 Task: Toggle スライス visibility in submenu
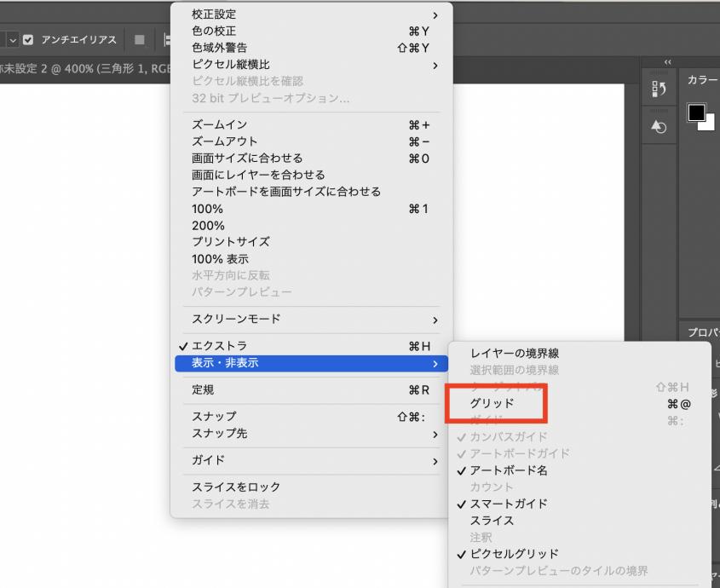point(579,521)
